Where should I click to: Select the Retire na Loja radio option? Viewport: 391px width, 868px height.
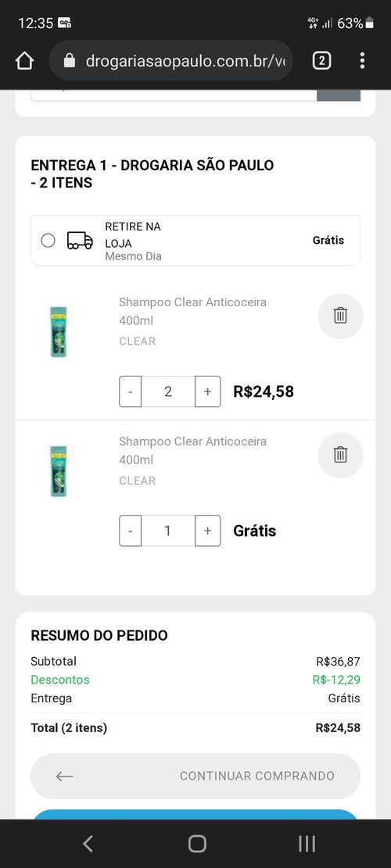click(48, 241)
